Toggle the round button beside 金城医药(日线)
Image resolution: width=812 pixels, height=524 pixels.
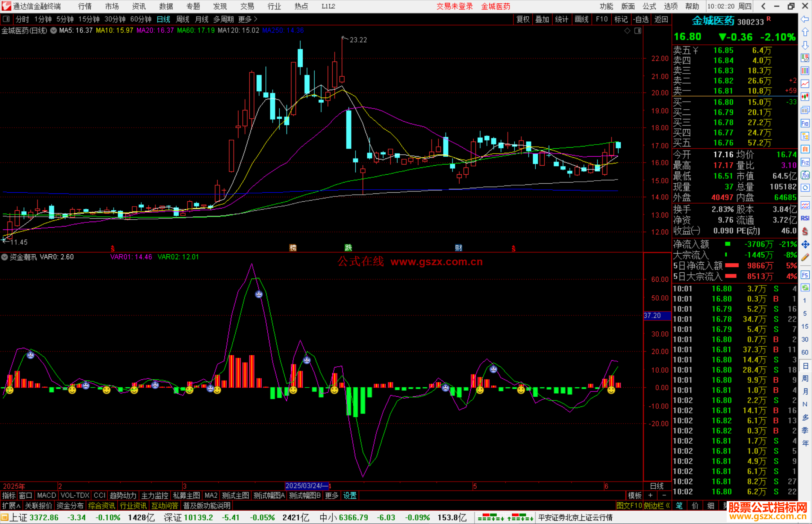[x=54, y=30]
